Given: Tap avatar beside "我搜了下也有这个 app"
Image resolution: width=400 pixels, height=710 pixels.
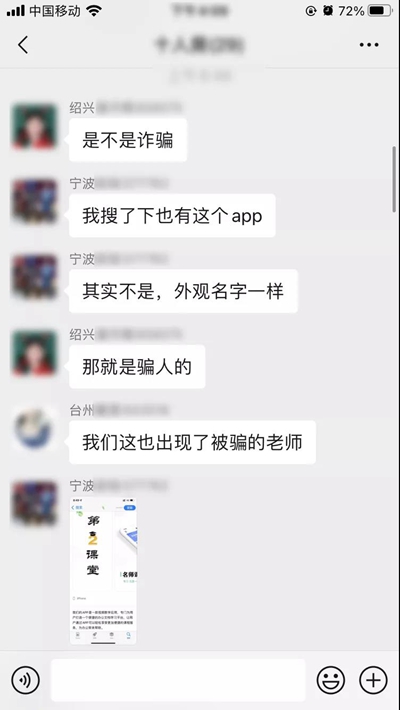Looking at the screenshot, I should (34, 202).
